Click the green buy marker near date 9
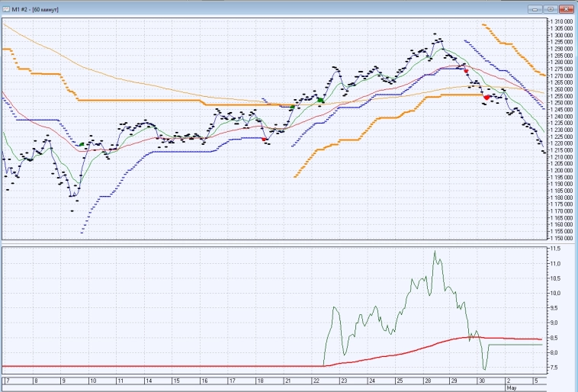 pyautogui.click(x=82, y=144)
